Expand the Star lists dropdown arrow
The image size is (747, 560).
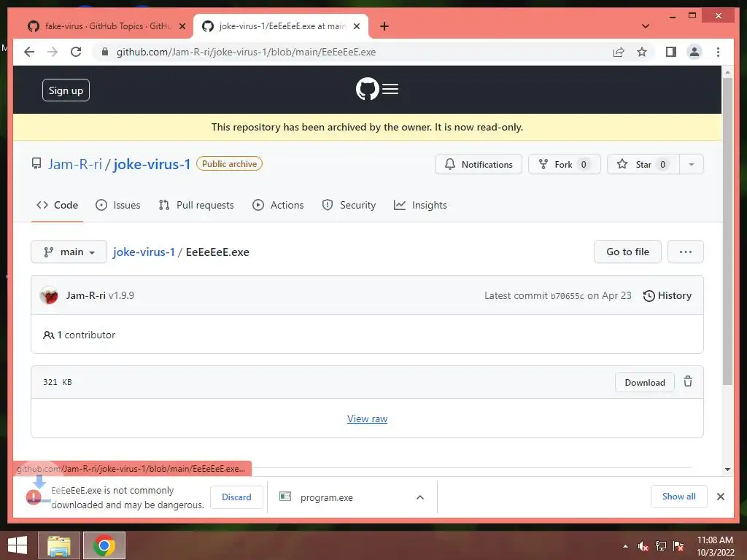pos(692,164)
